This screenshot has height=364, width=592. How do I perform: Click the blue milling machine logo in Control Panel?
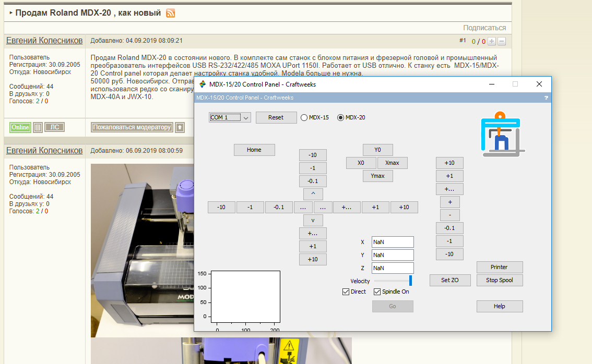coord(503,134)
